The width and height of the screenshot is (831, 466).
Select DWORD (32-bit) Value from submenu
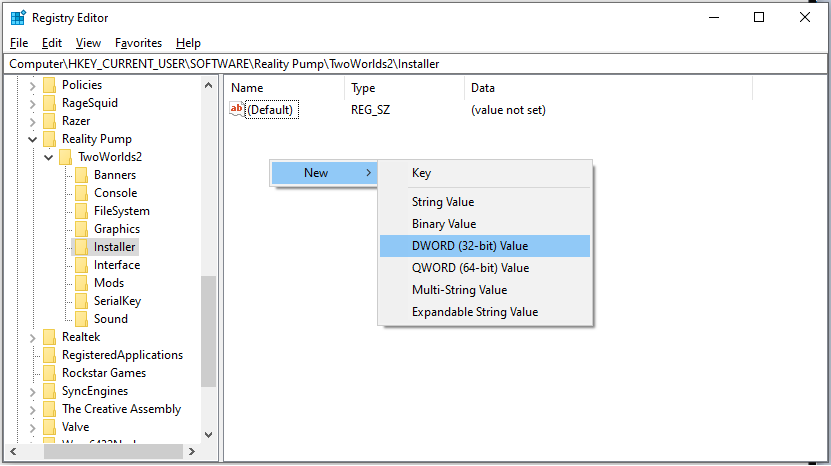point(470,246)
